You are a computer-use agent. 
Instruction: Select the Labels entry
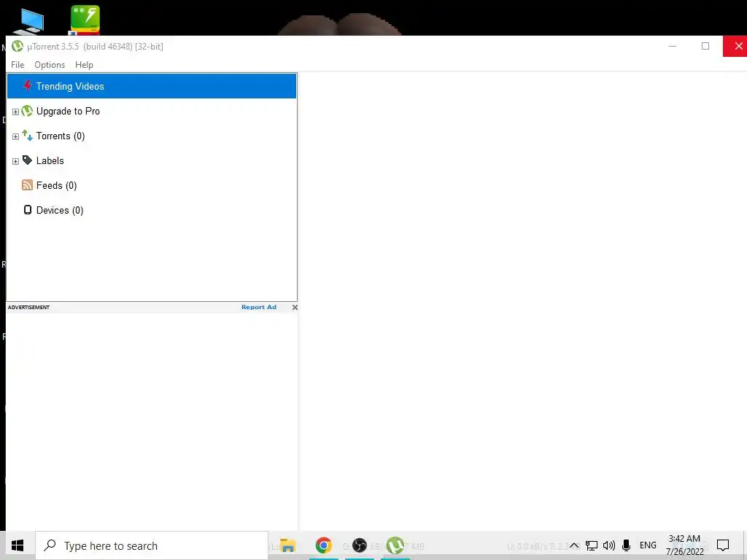tap(50, 160)
